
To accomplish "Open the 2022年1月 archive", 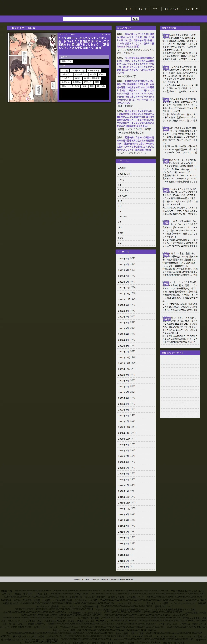I will tap(123, 352).
